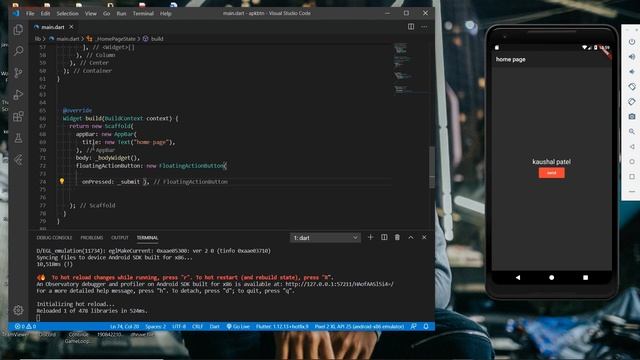This screenshot has width=640, height=360.
Task: Select the Pixel 2 XL device in status bar
Action: [359, 327]
